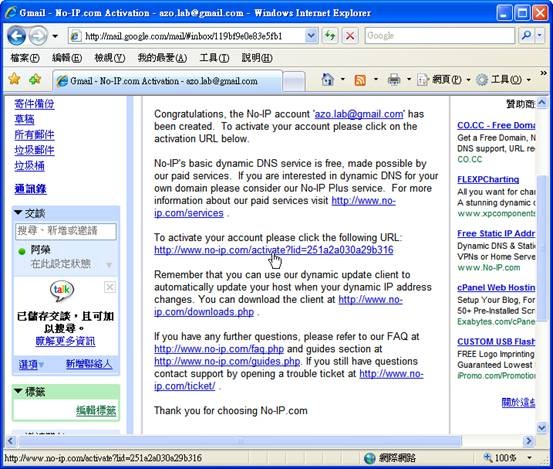Click the Forward navigation arrow

(38, 36)
